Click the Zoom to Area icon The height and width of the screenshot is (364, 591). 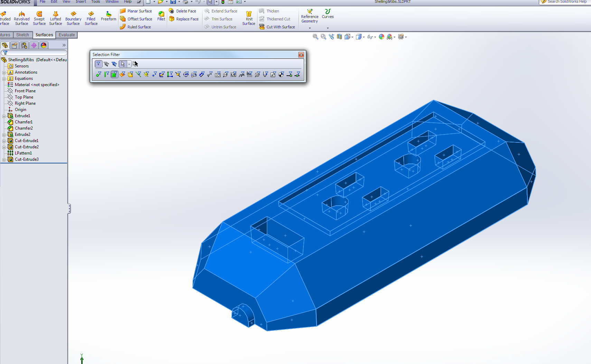[323, 37]
